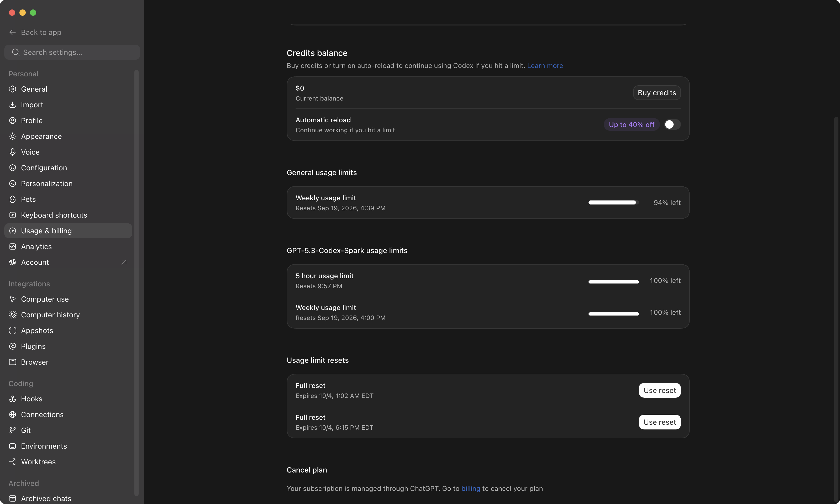Click the Import download icon

coord(13,104)
